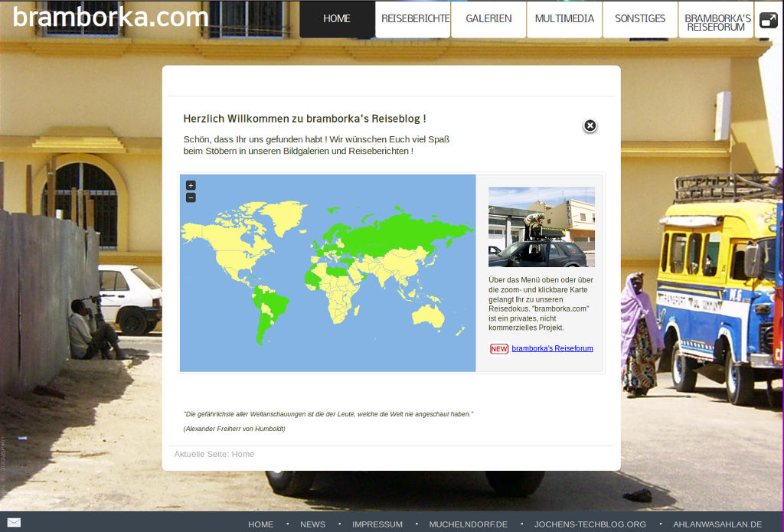Click the fullscreen toggle icon in navigation
This screenshot has width=784, height=532.
768,20
